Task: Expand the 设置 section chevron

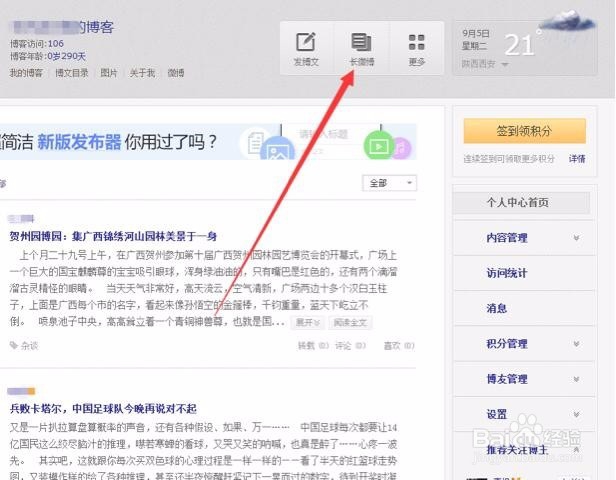Action: pos(576,414)
